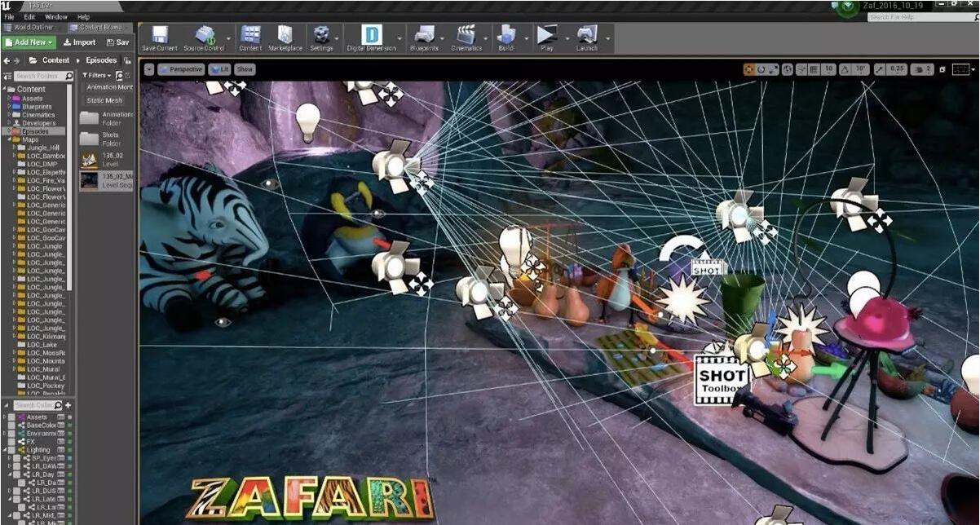980x525 pixels.
Task: Switch to the Content Browser tab
Action: click(101, 28)
